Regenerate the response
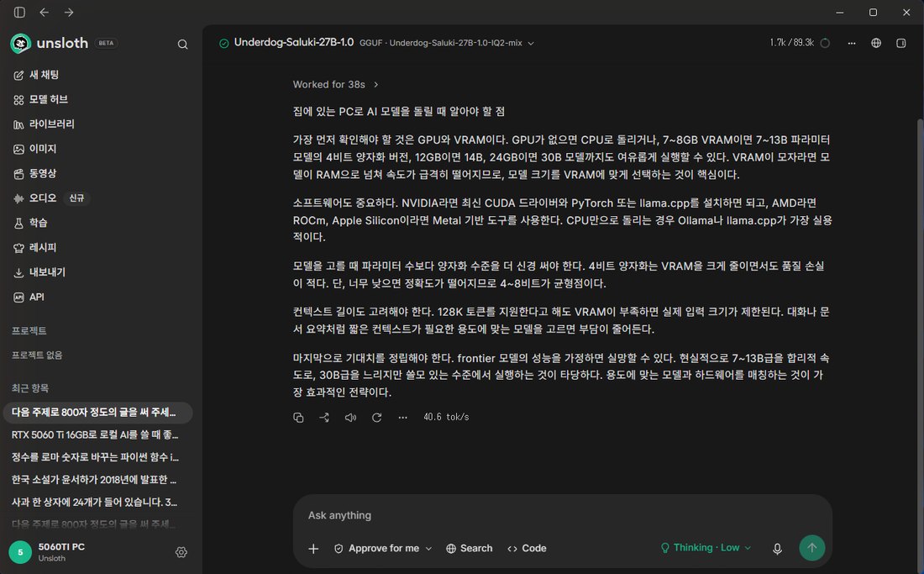Viewport: 924px width, 574px height. pyautogui.click(x=376, y=417)
